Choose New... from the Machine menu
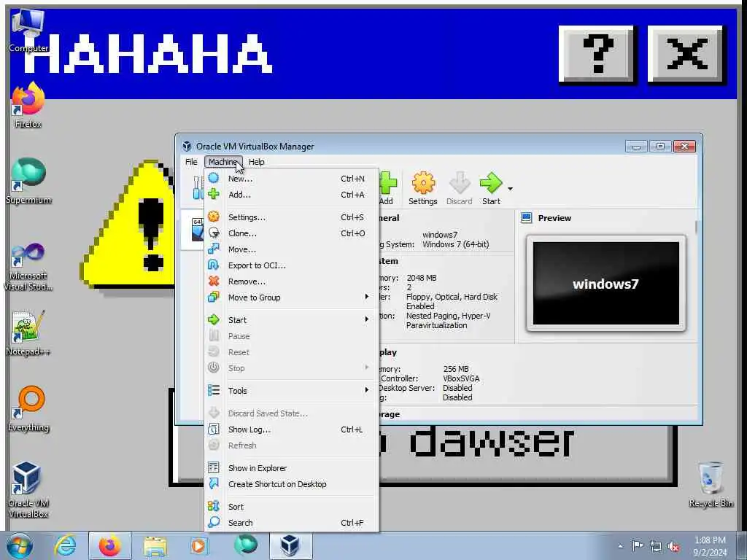 292,179
